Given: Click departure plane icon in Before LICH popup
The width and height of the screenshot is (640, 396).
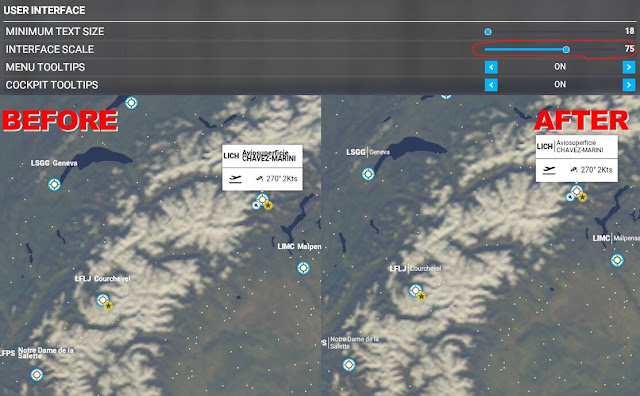Looking at the screenshot, I should pos(236,179).
